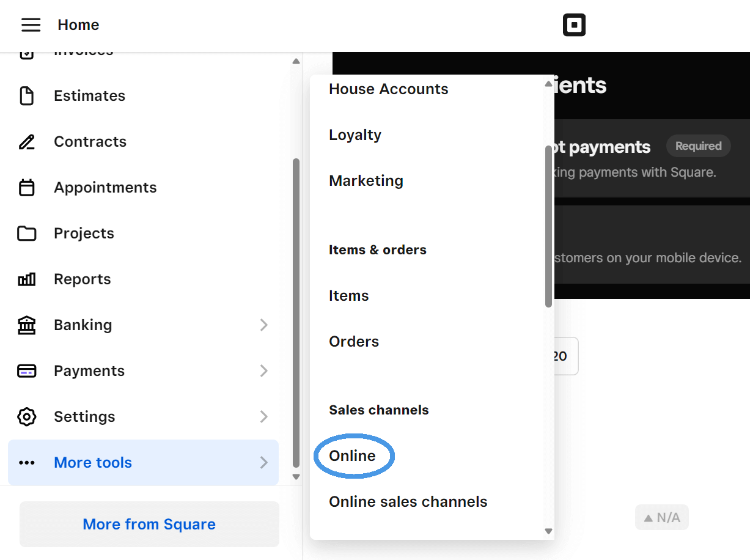This screenshot has height=560, width=750.
Task: Open the hamburger navigation menu
Action: click(31, 24)
